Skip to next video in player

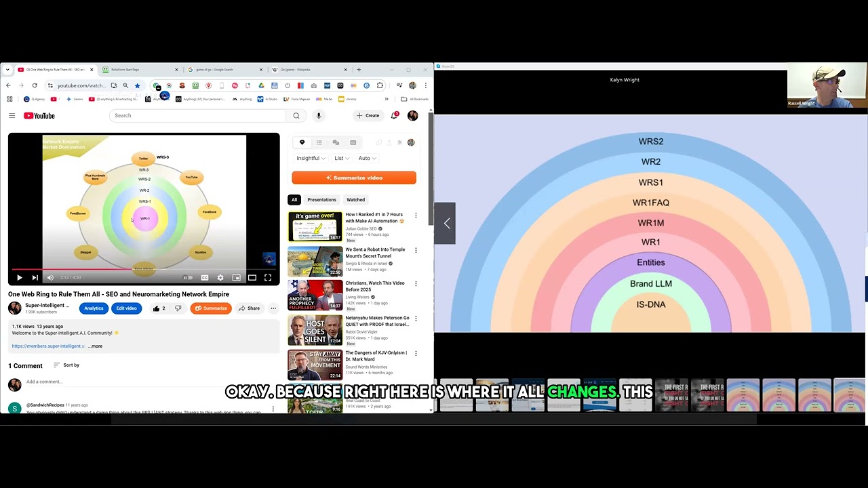(35, 277)
